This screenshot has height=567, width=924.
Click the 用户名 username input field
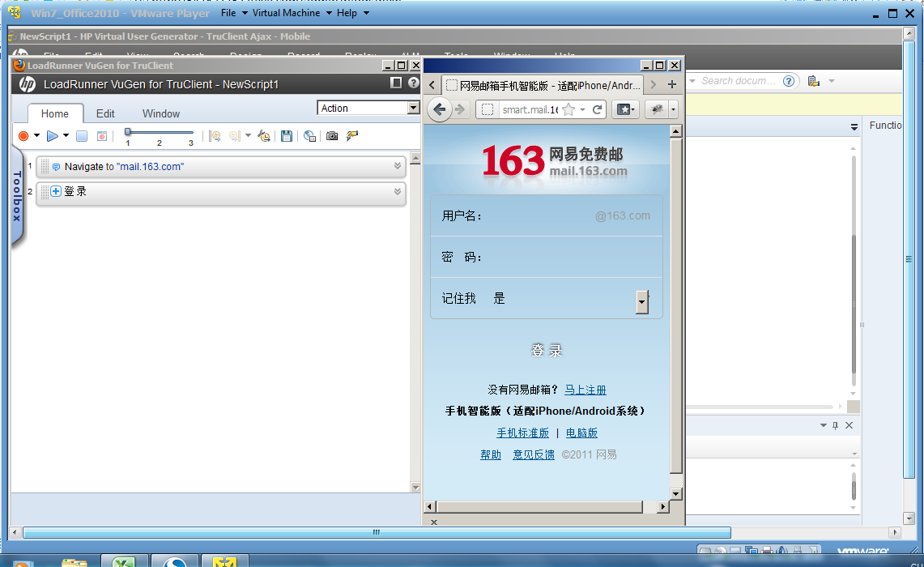click(547, 215)
